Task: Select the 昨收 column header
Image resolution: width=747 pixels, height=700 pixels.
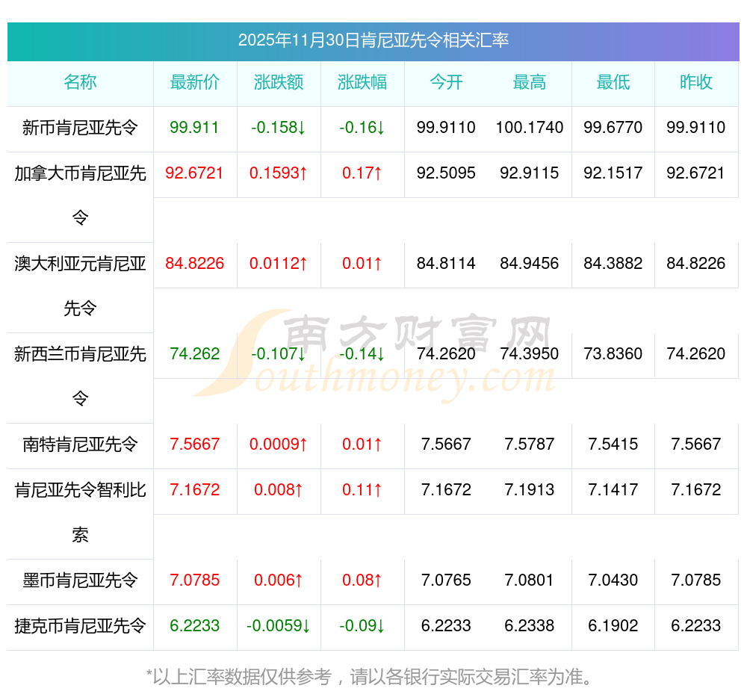Action: (x=696, y=82)
